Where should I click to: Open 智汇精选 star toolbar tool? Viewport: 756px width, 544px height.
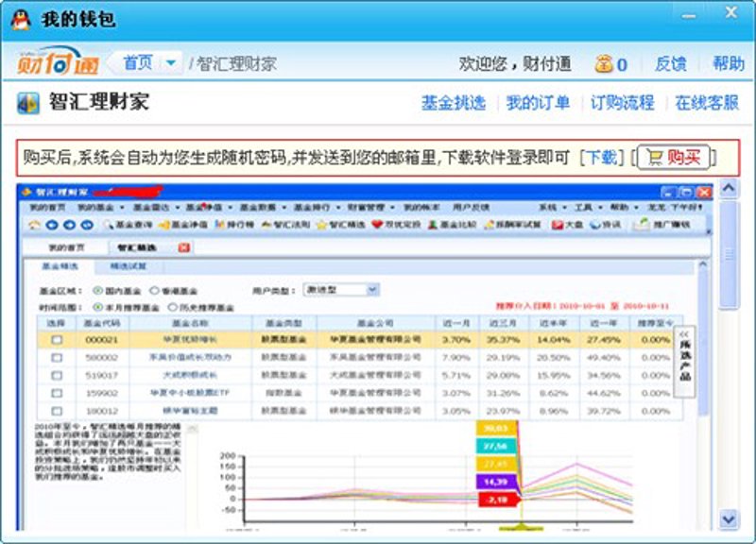pos(341,225)
